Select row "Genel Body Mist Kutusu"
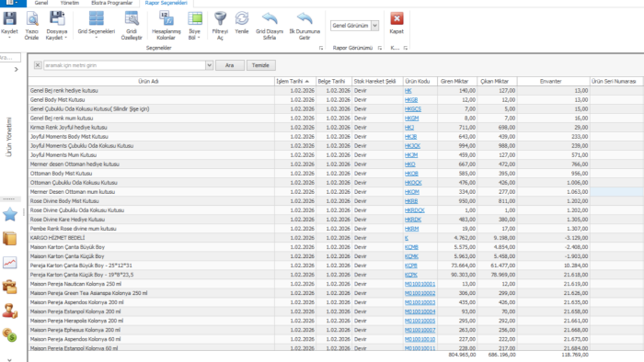This screenshot has width=644, height=362. pos(335,99)
